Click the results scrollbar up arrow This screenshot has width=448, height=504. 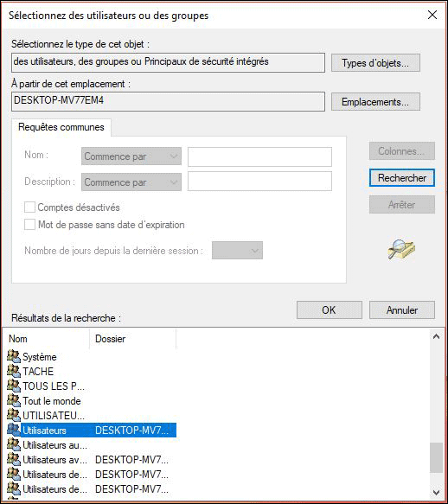[437, 336]
